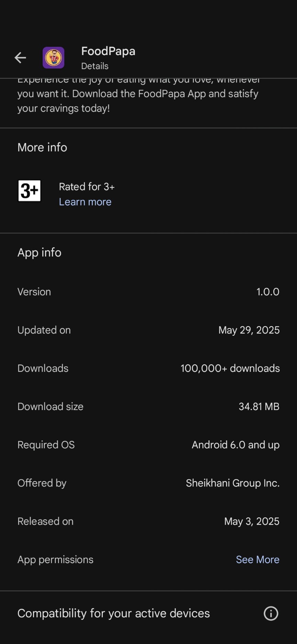
Task: Click the More info section heading
Action: click(42, 147)
